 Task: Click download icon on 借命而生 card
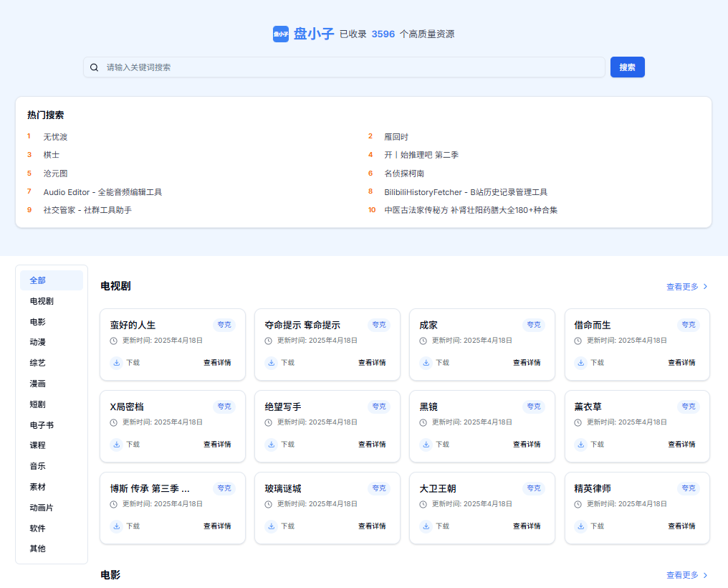click(580, 363)
